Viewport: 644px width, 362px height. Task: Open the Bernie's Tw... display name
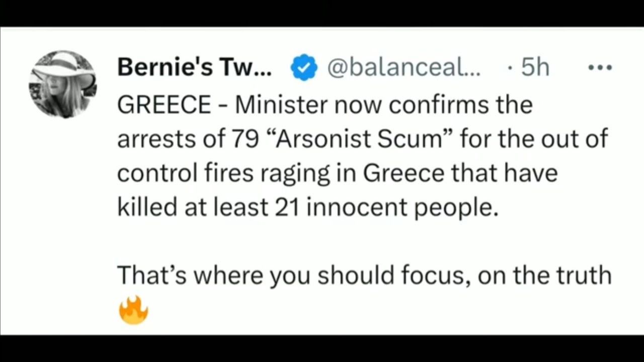pyautogui.click(x=194, y=68)
